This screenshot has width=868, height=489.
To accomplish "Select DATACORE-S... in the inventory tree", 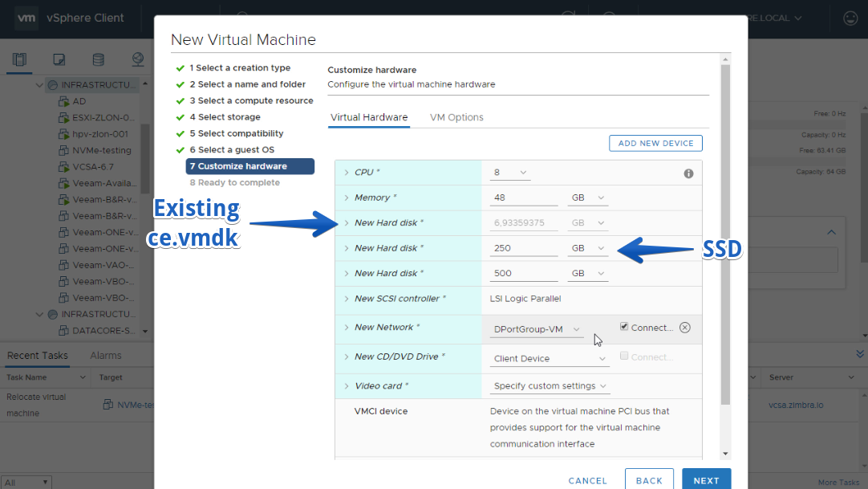I will tap(103, 331).
